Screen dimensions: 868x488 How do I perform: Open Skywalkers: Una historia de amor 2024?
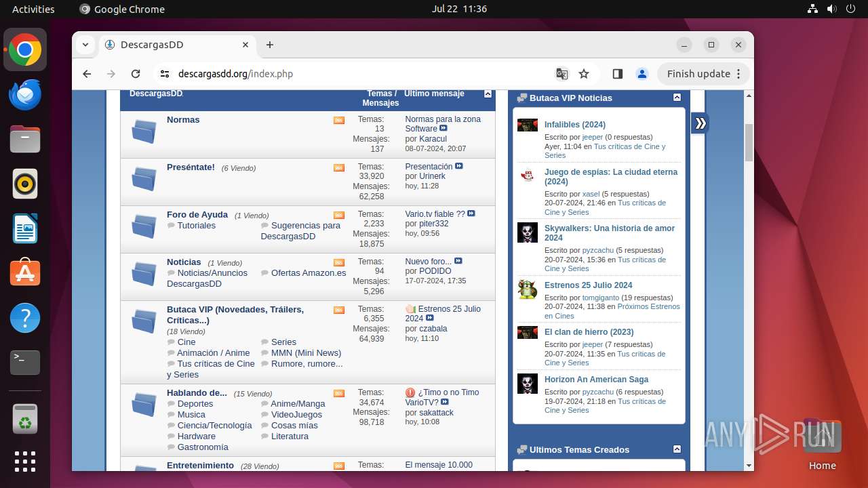610,233
